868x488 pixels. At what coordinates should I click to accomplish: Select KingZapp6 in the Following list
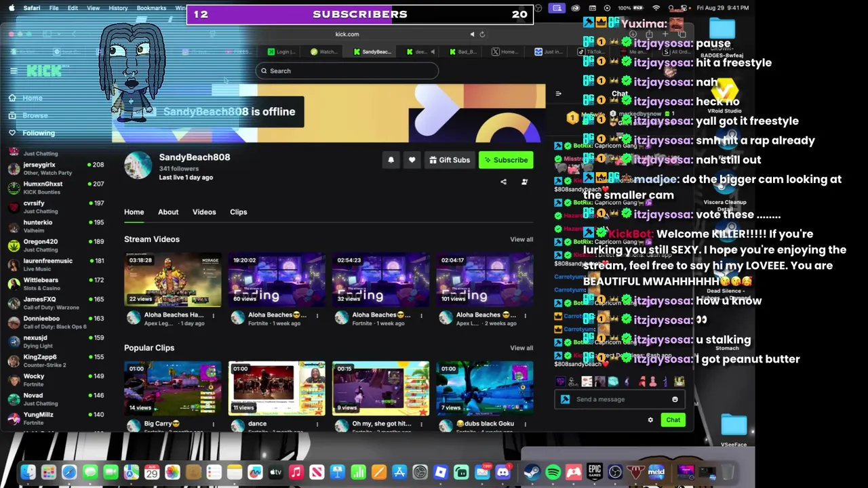click(x=54, y=361)
